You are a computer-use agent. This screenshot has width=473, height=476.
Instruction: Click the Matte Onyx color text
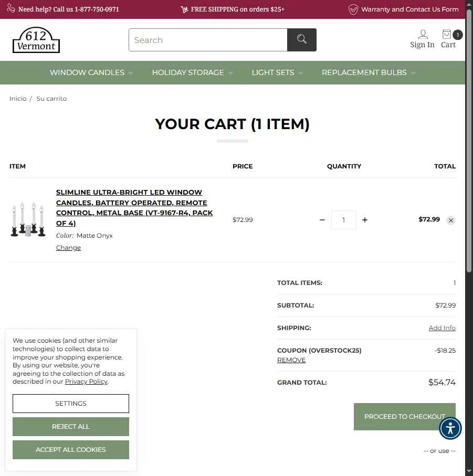[x=94, y=236]
